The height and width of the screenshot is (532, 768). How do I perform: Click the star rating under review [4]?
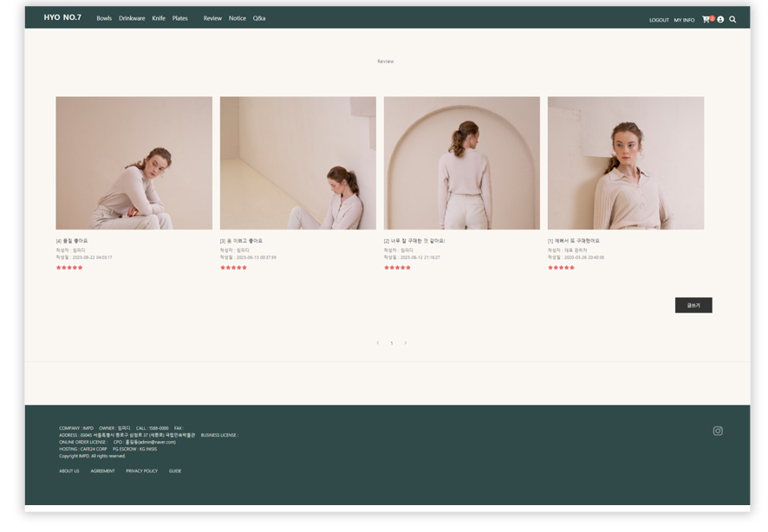[x=69, y=268]
